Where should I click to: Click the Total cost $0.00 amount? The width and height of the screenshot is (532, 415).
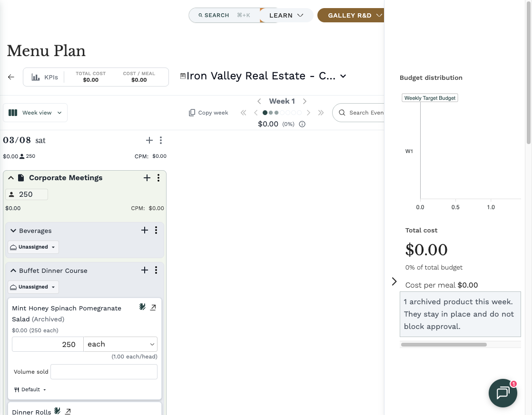[x=426, y=250]
